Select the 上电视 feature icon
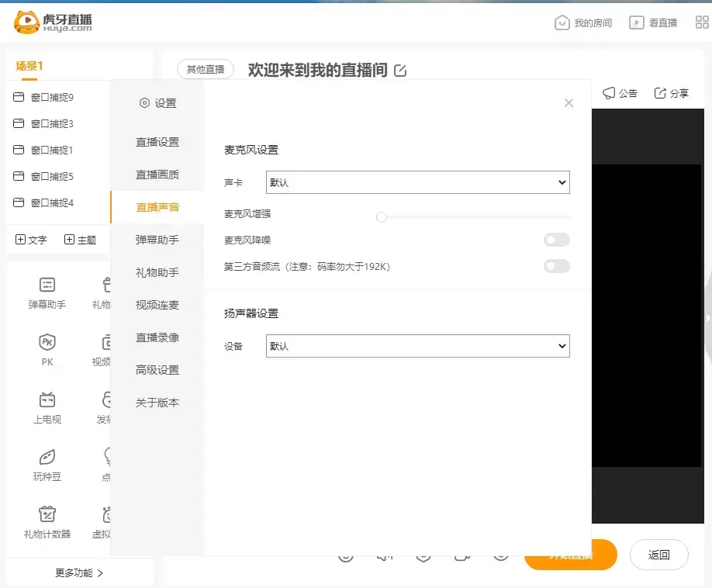 coord(47,405)
